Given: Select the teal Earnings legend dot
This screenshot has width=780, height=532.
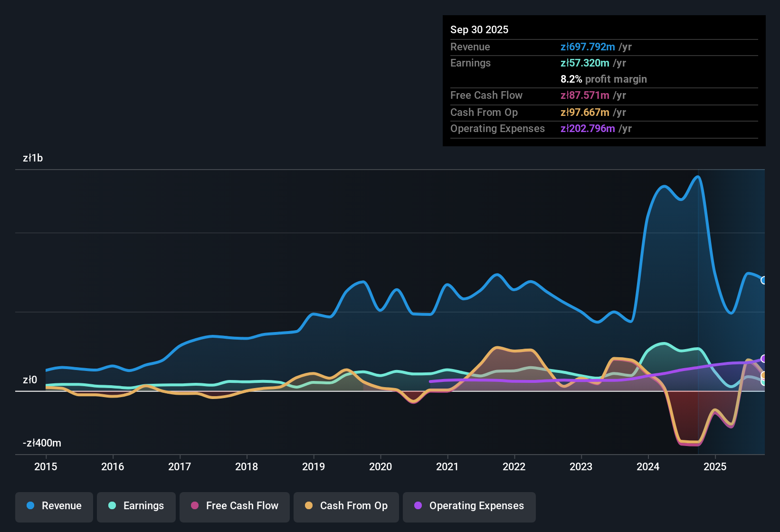Looking at the screenshot, I should pyautogui.click(x=112, y=506).
